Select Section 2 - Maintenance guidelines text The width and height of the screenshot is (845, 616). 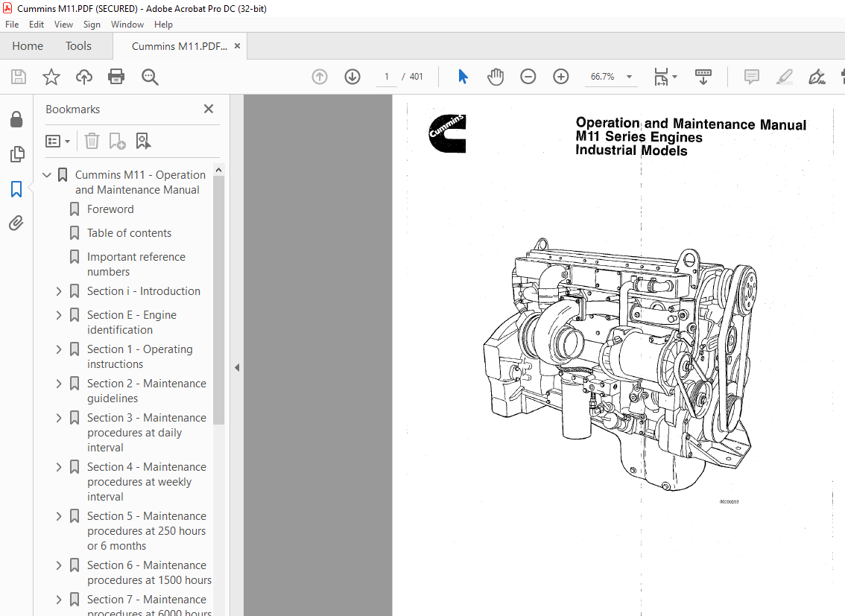(147, 391)
